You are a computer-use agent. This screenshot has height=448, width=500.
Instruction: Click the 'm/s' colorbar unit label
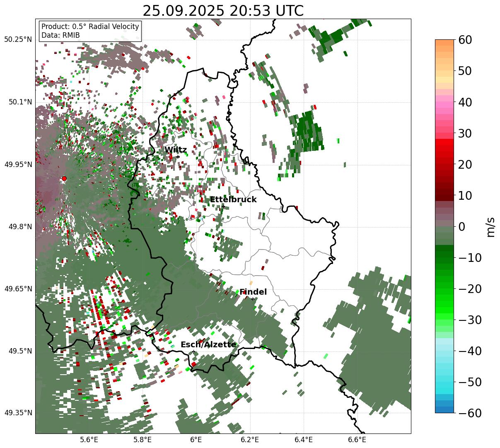pos(490,226)
